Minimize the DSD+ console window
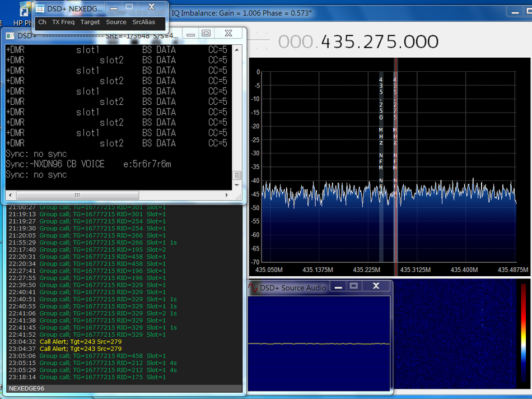Viewport: 532px width, 399px height. click(x=190, y=34)
